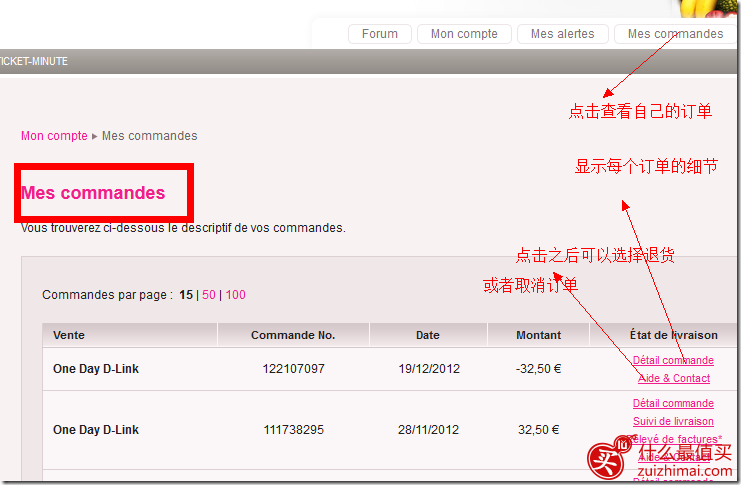Screen dimensions: 741x485
Task: Show 100 orders per page
Action: pyautogui.click(x=235, y=295)
